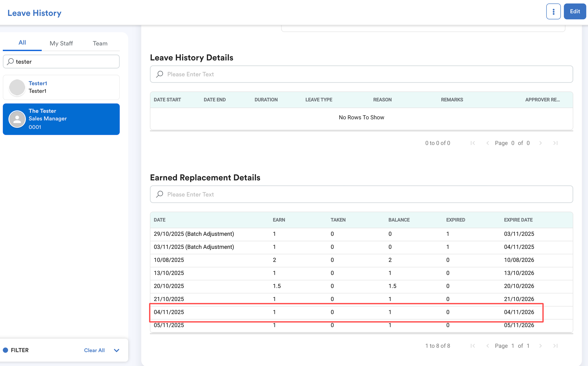Click the staff search field containing tester
This screenshot has height=366, width=588.
(65, 62)
